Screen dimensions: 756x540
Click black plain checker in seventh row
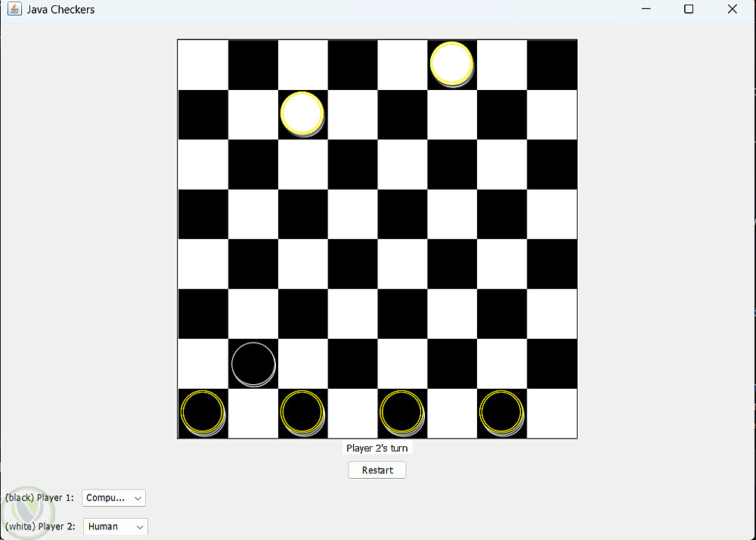pyautogui.click(x=253, y=364)
